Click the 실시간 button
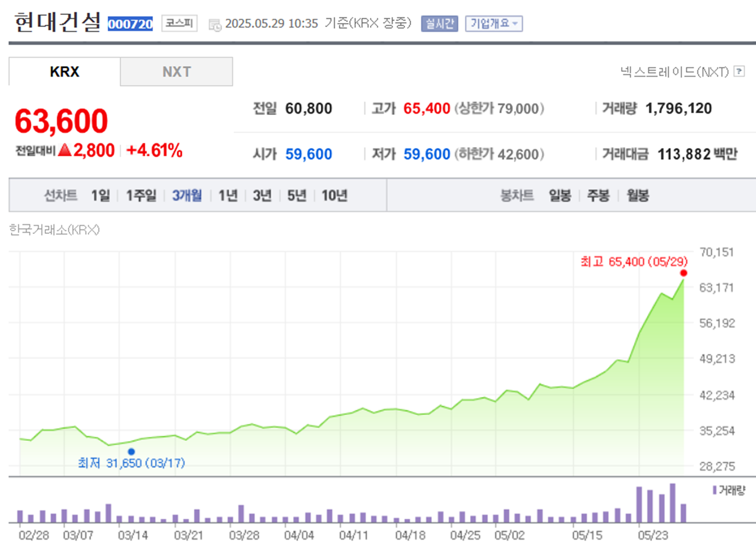The image size is (756, 544). pyautogui.click(x=440, y=24)
